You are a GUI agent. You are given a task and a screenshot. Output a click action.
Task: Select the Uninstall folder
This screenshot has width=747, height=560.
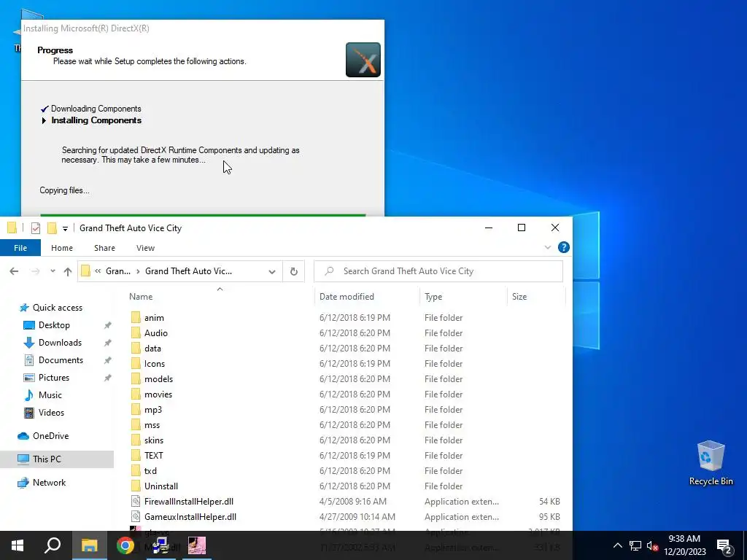pos(161,486)
